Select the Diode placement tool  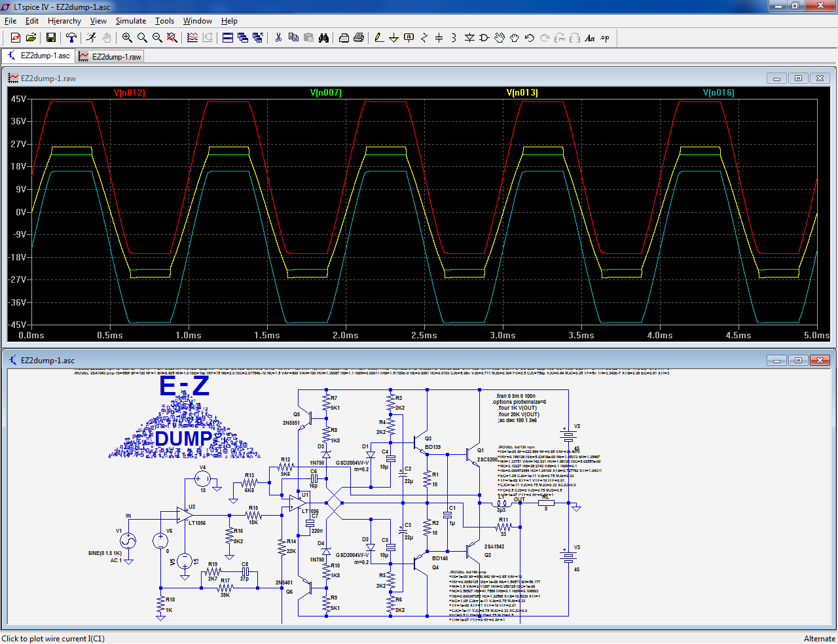pyautogui.click(x=469, y=38)
